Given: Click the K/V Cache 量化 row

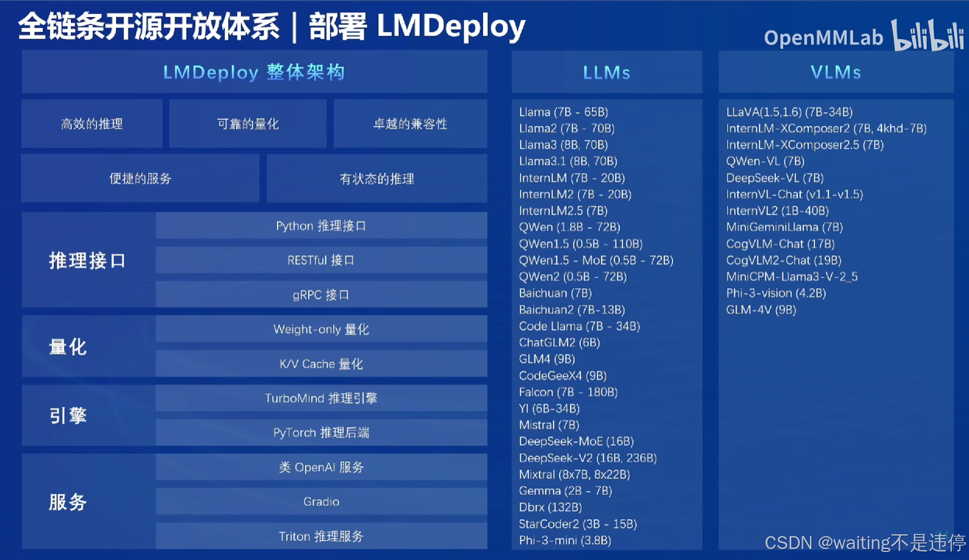Looking at the screenshot, I should (321, 364).
